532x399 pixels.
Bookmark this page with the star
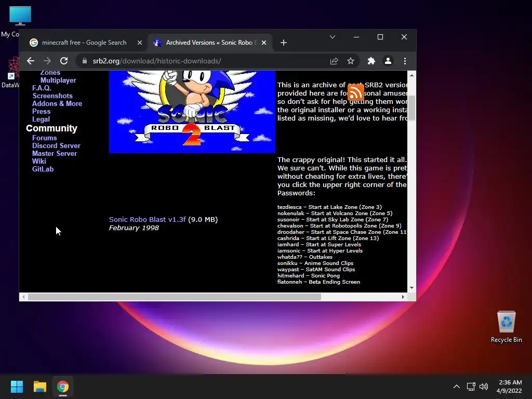tap(351, 61)
